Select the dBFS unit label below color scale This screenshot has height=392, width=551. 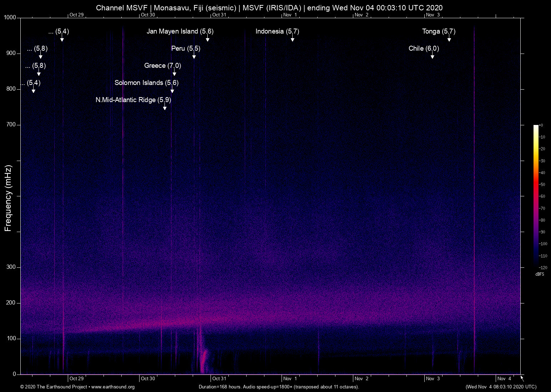pos(540,274)
